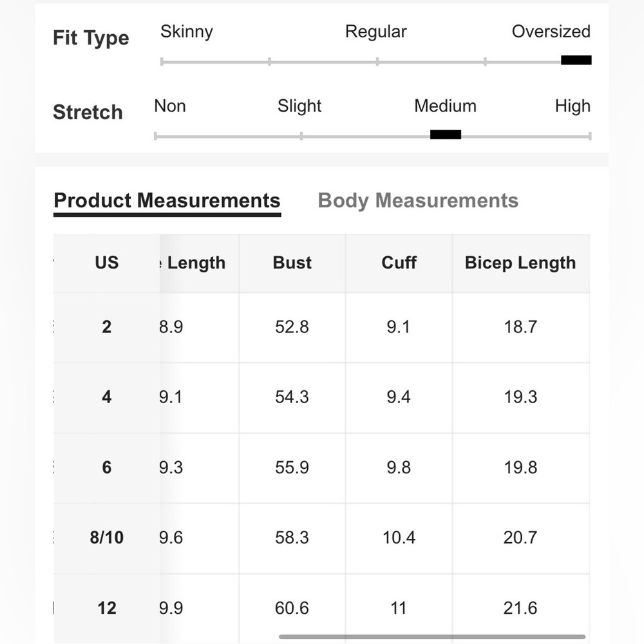This screenshot has width=644, height=644.
Task: Click the Medium marker on Stretch slider
Action: (x=445, y=135)
